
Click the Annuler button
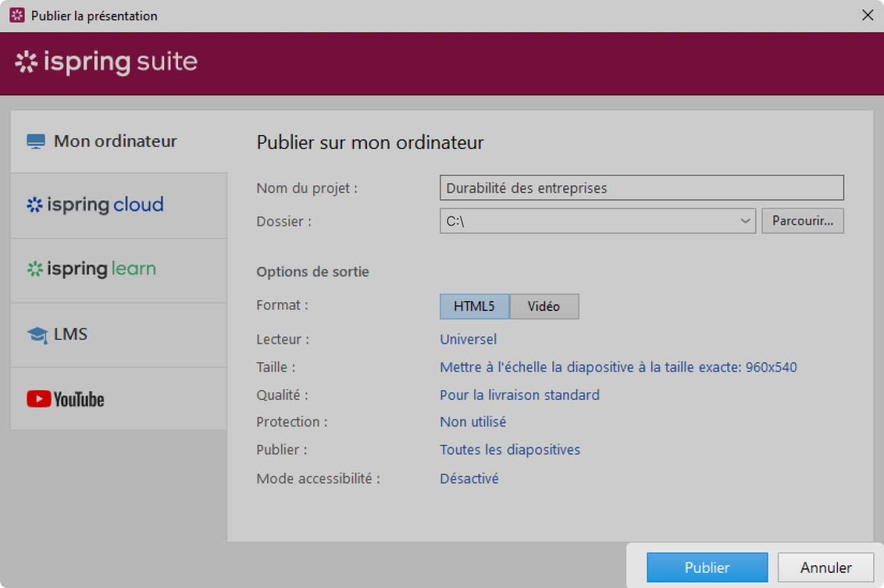pos(825,568)
